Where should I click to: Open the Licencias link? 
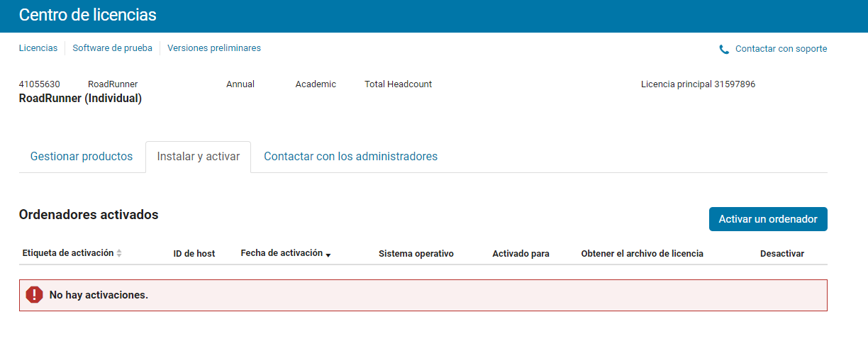(x=38, y=48)
